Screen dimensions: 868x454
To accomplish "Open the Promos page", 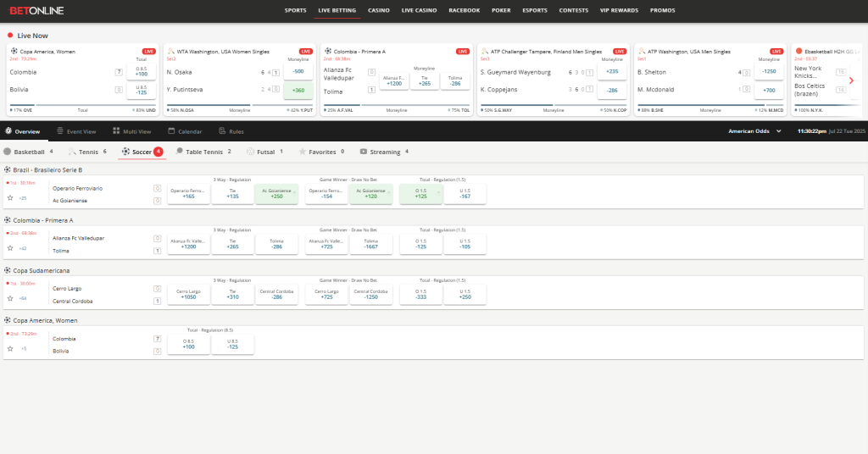I will point(663,10).
